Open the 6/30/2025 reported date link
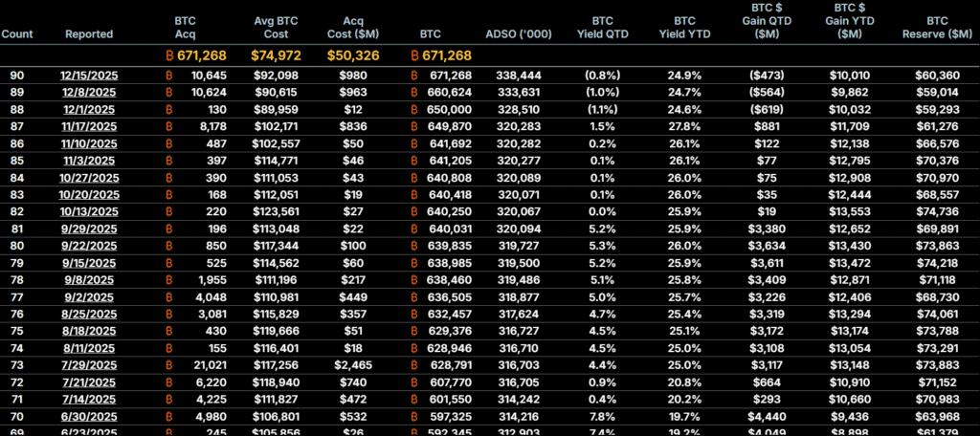The height and width of the screenshot is (436, 980). click(x=89, y=415)
